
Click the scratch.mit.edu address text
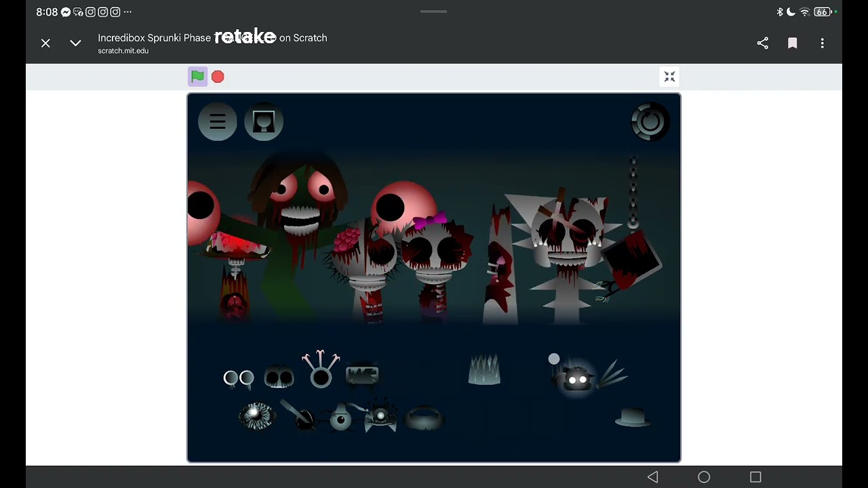[123, 51]
